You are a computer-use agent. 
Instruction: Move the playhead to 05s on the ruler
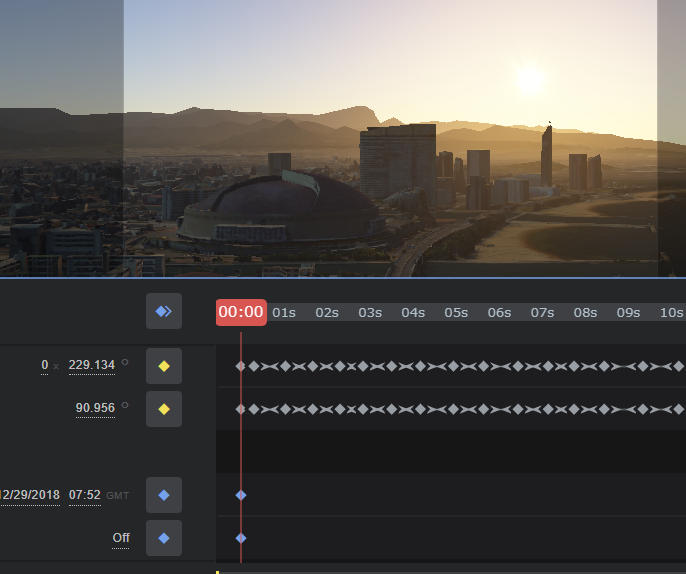[x=456, y=312]
